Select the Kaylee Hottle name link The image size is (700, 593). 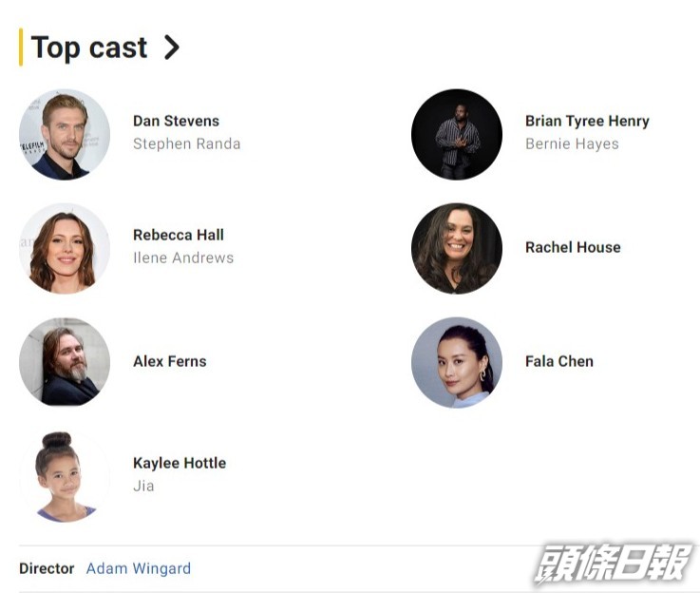[180, 463]
